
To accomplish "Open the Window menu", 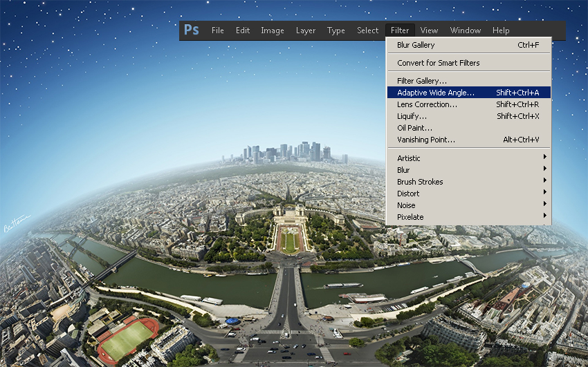I will (466, 30).
